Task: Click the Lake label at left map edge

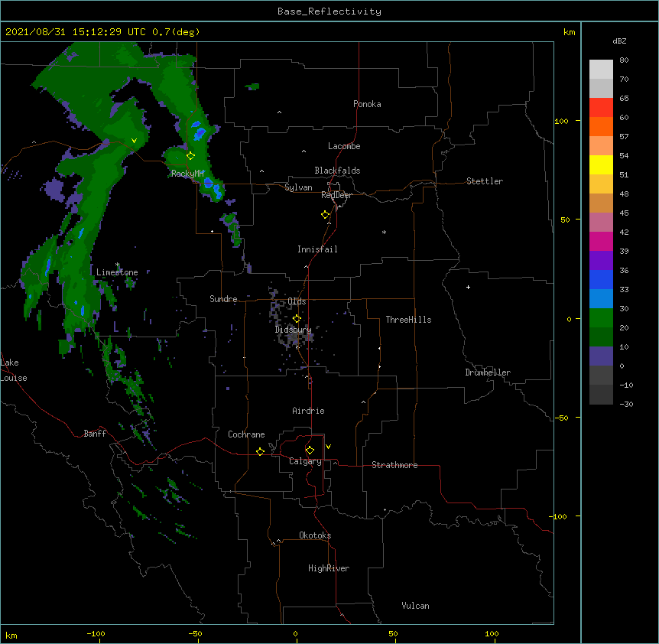Action: (x=9, y=363)
